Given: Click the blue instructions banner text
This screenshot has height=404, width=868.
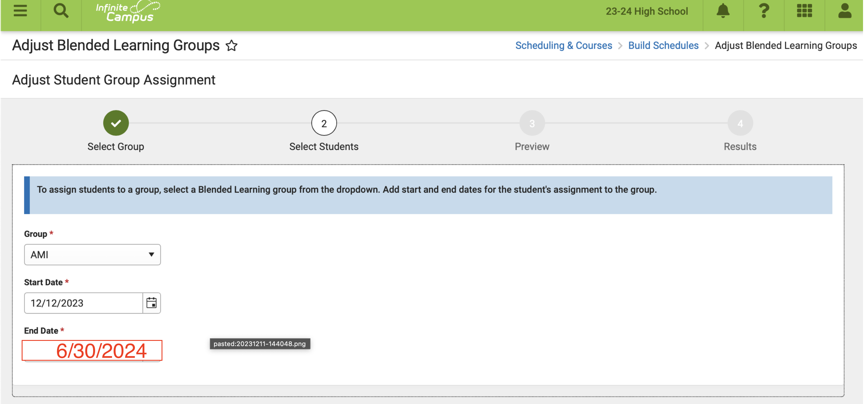Looking at the screenshot, I should click(347, 189).
